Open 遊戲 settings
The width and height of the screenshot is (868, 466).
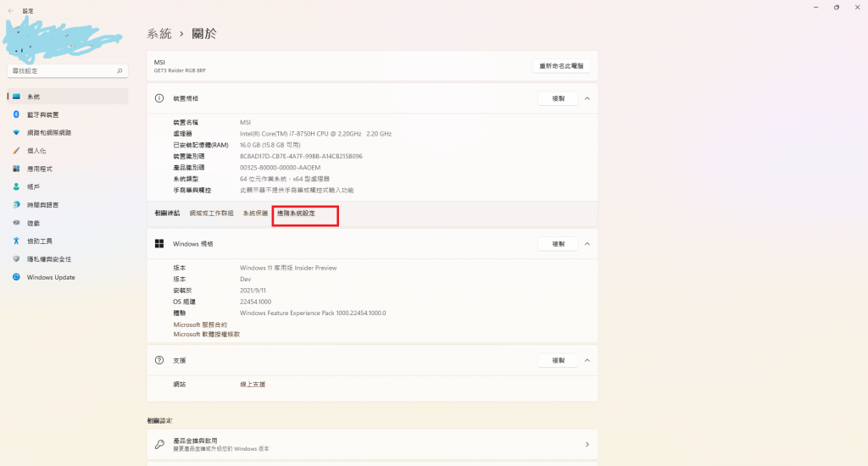68,223
